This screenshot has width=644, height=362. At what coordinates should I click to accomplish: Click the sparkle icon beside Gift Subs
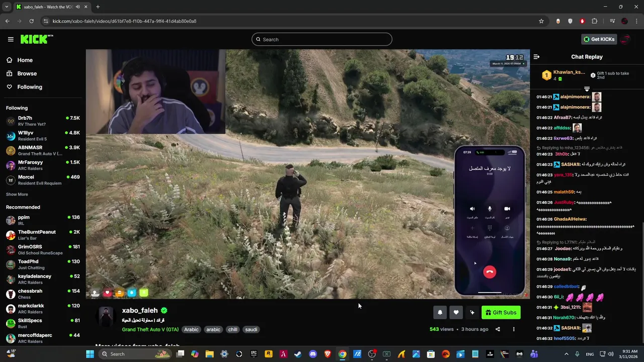click(472, 312)
